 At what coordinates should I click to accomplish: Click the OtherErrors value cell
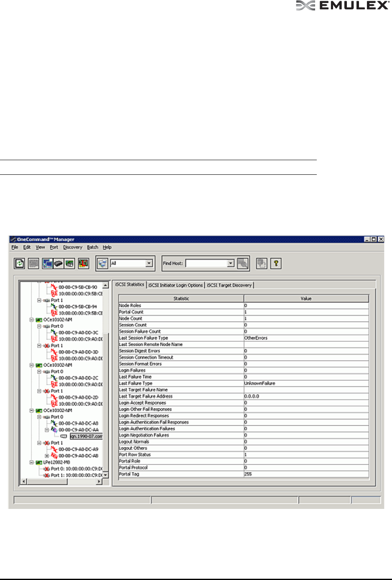pyautogui.click(x=306, y=338)
